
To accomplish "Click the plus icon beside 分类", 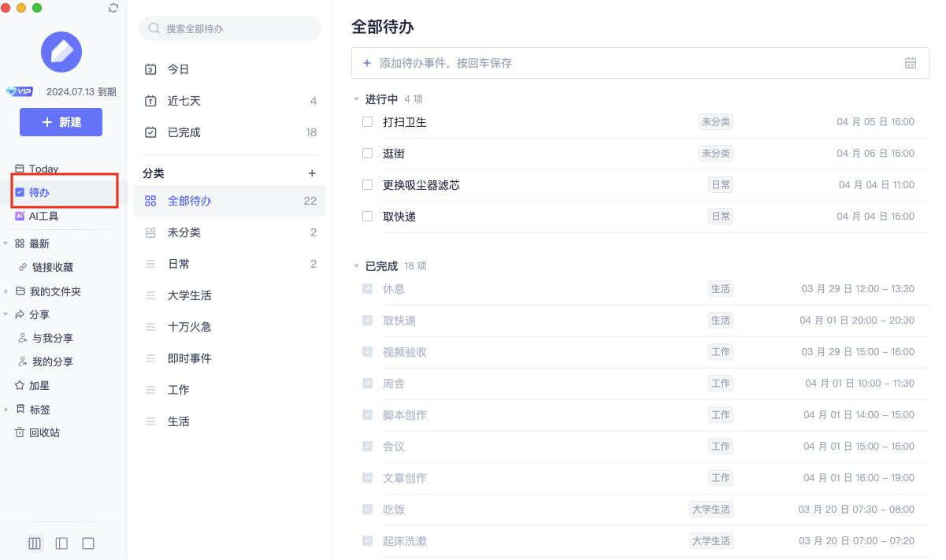I will click(312, 173).
